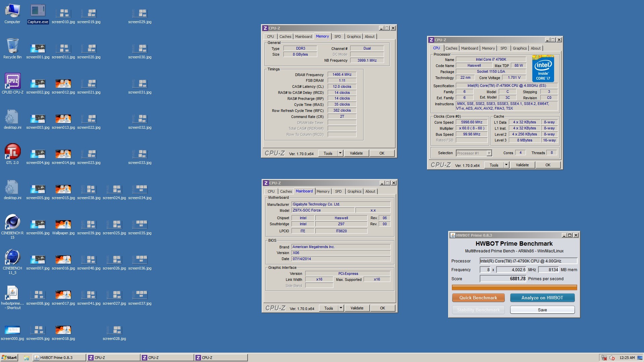
Task: Click the BIOS date 07/14/2014
Action: pos(341,259)
